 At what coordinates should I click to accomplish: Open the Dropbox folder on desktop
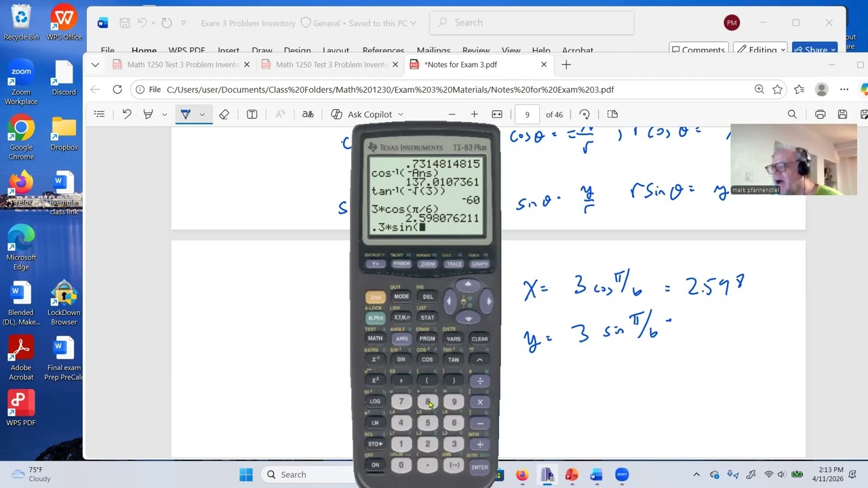pyautogui.click(x=64, y=134)
